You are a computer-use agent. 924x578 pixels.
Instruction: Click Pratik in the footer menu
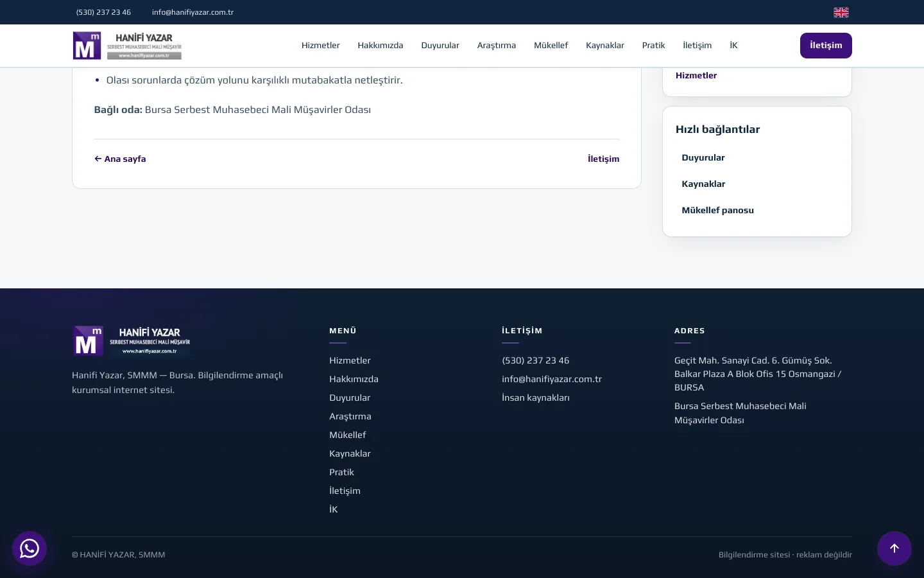point(341,472)
